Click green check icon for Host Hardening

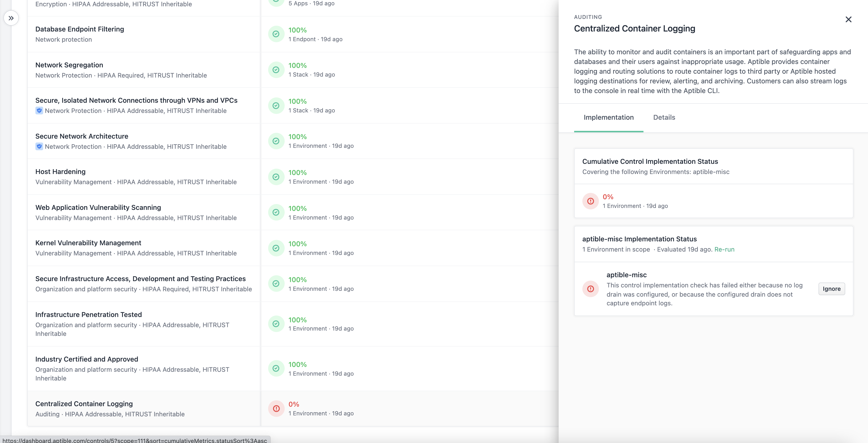point(276,177)
